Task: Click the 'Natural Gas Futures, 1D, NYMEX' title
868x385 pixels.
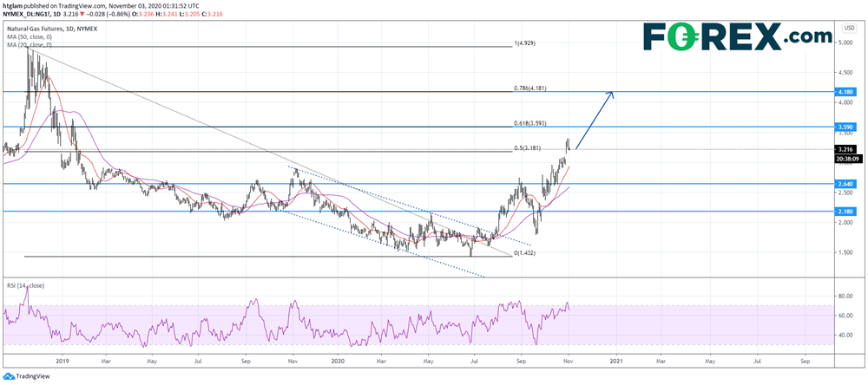Action: (x=53, y=28)
